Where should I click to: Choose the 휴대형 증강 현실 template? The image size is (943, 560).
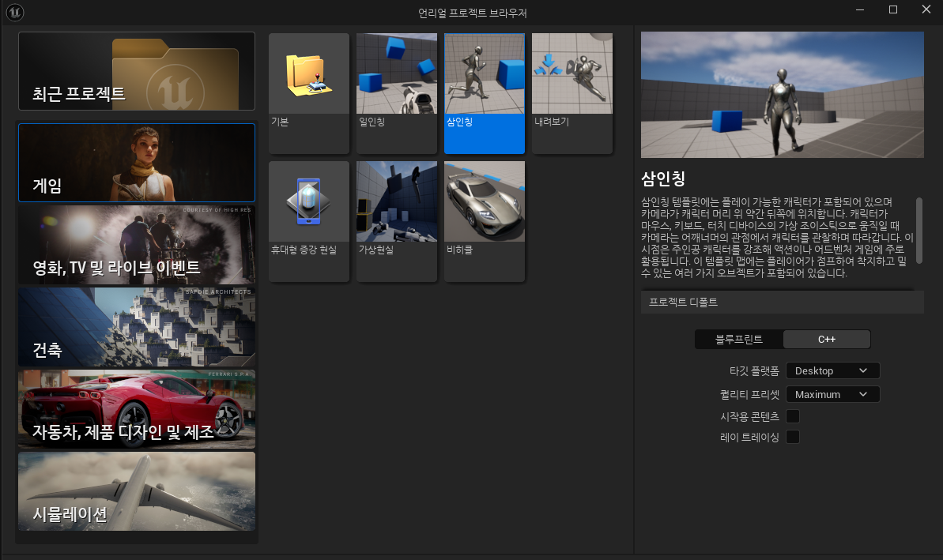(x=309, y=221)
